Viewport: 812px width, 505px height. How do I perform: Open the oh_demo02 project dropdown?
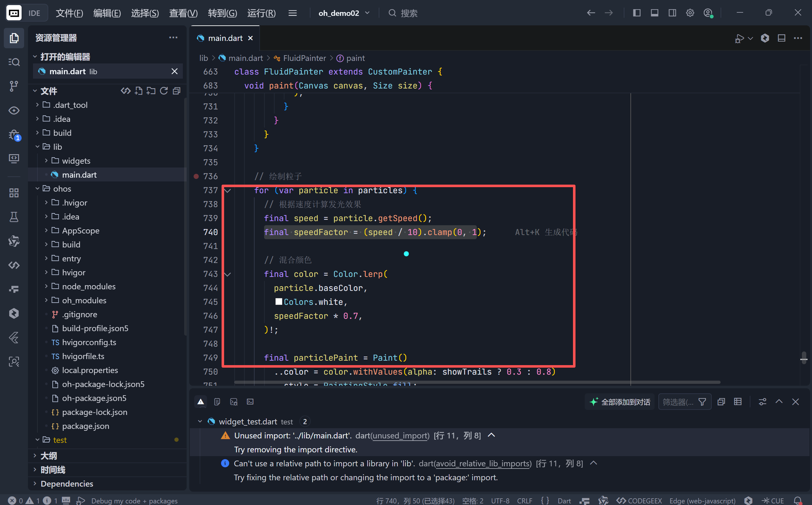point(344,13)
